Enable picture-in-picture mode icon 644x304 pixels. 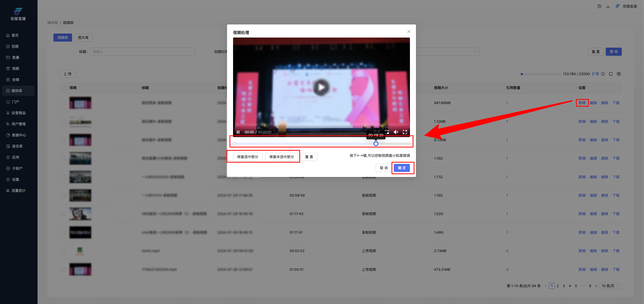[x=387, y=132]
